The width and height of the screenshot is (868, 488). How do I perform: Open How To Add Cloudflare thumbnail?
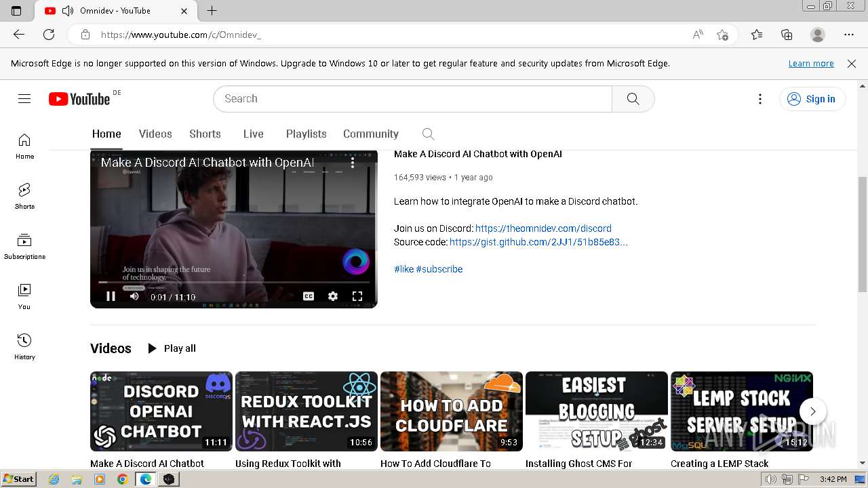pos(452,411)
